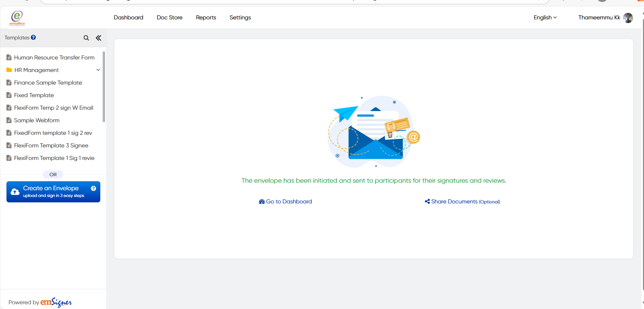Click the user profile avatar picture
The image size is (644, 309).
628,18
